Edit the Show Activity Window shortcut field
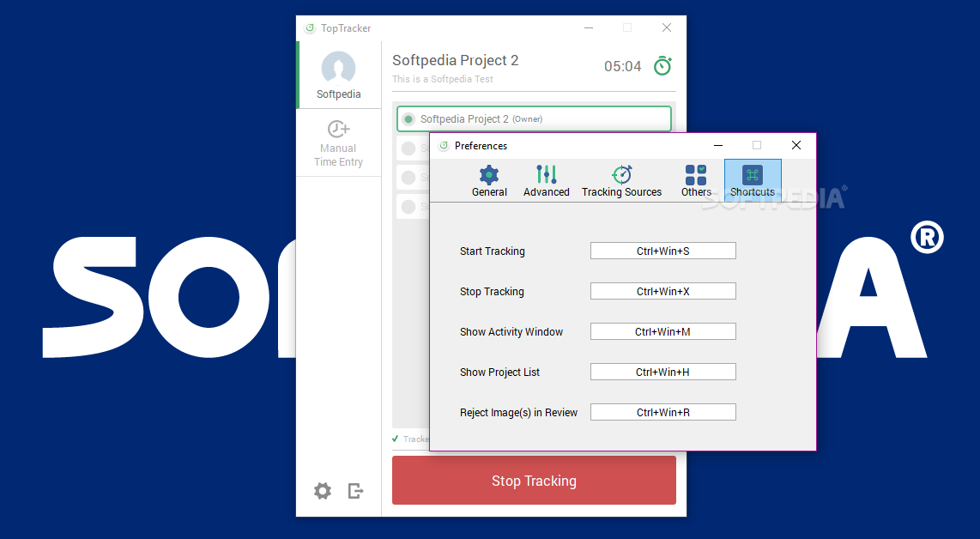Image resolution: width=980 pixels, height=539 pixels. coord(663,331)
